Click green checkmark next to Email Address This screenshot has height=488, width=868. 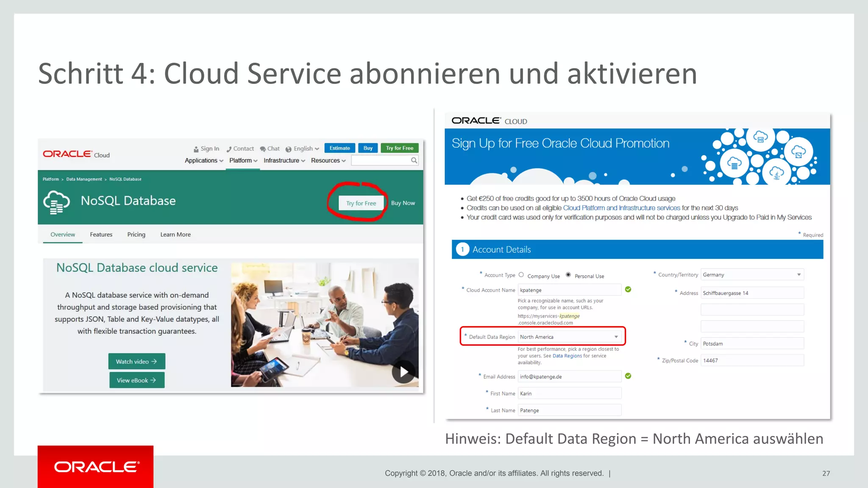click(628, 376)
